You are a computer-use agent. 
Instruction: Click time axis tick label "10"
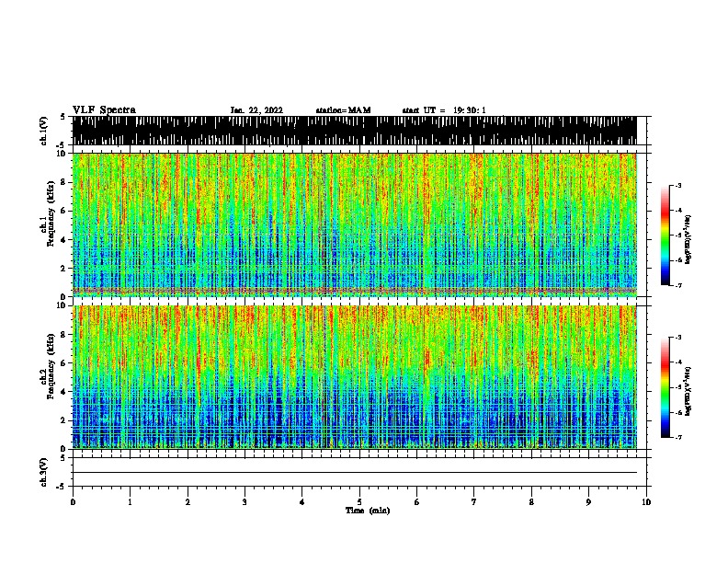click(646, 502)
